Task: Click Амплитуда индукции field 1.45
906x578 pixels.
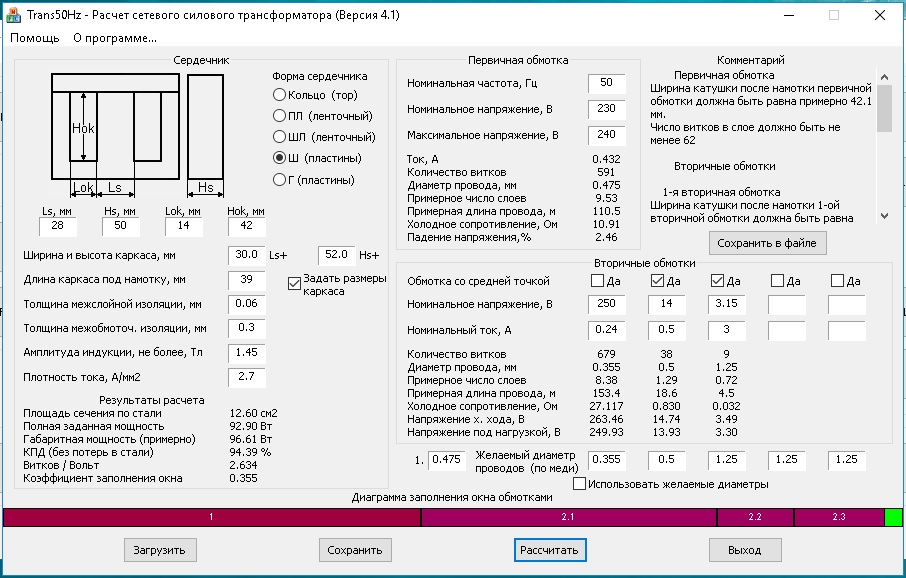Action: pos(247,353)
